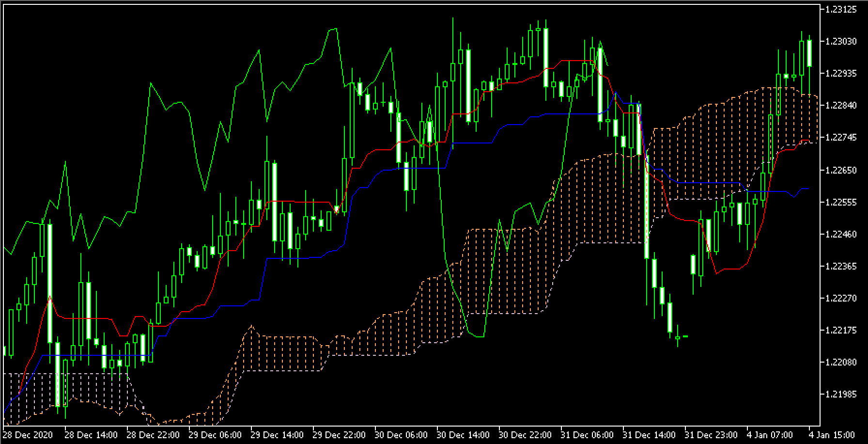Viewport: 868px width, 444px height.
Task: Click the 4 Jan 07:00 time label
Action: coord(770,434)
